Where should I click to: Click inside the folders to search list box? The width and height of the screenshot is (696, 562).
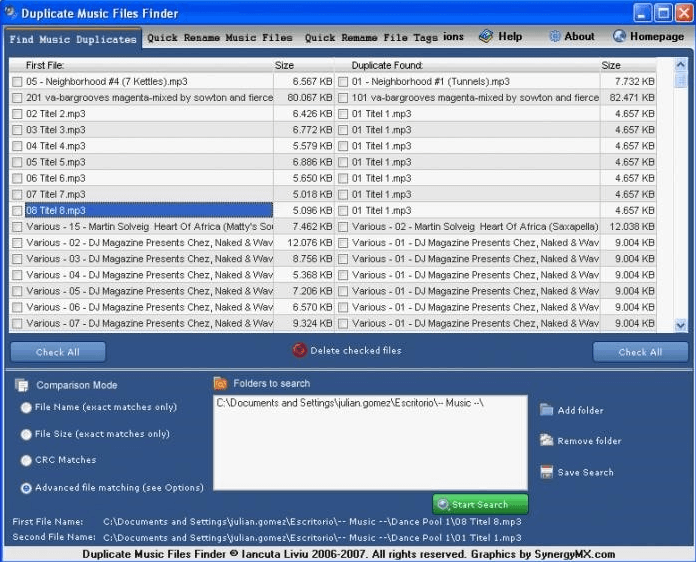click(370, 450)
